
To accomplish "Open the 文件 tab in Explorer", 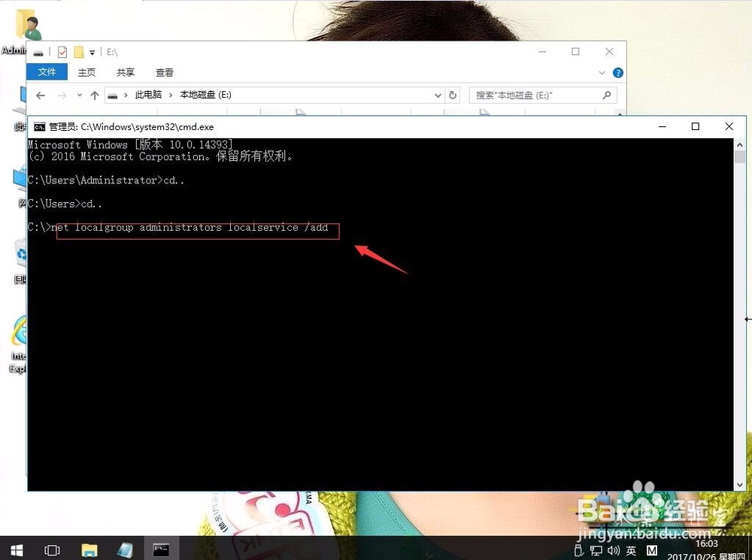I will click(47, 72).
